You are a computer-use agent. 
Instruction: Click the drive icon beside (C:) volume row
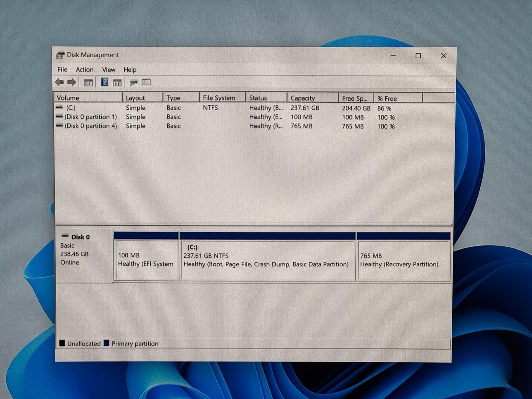pos(59,107)
